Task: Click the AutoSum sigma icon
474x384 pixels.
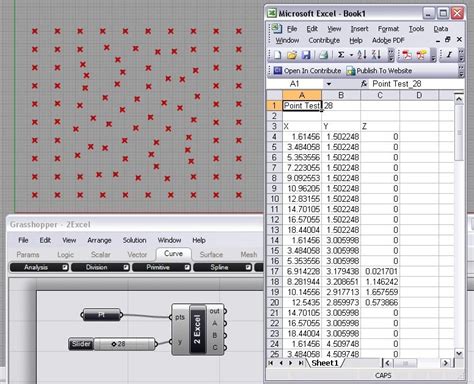Action: point(341,55)
